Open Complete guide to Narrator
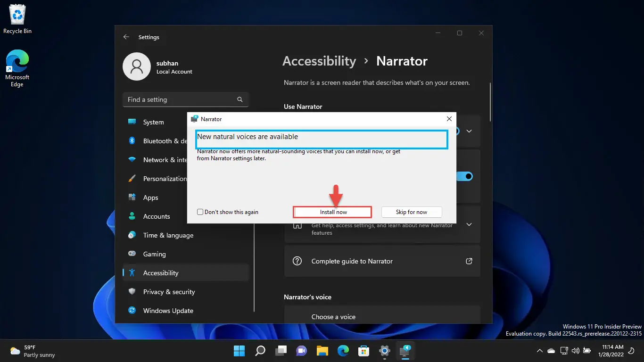Viewport: 644px width, 362px height. click(382, 261)
